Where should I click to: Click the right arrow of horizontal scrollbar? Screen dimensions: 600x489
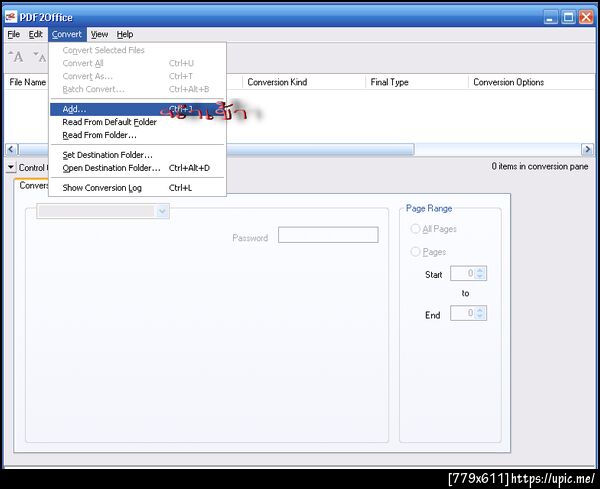587,149
